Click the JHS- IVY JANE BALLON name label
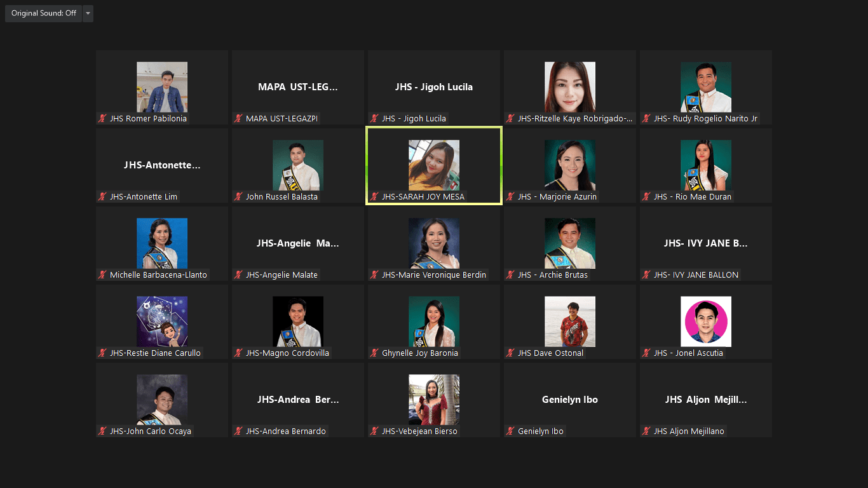The image size is (868, 488). point(696,275)
